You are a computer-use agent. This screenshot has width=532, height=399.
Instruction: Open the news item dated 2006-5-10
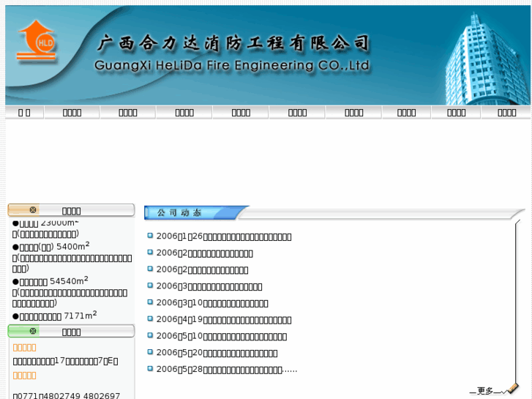point(221,336)
